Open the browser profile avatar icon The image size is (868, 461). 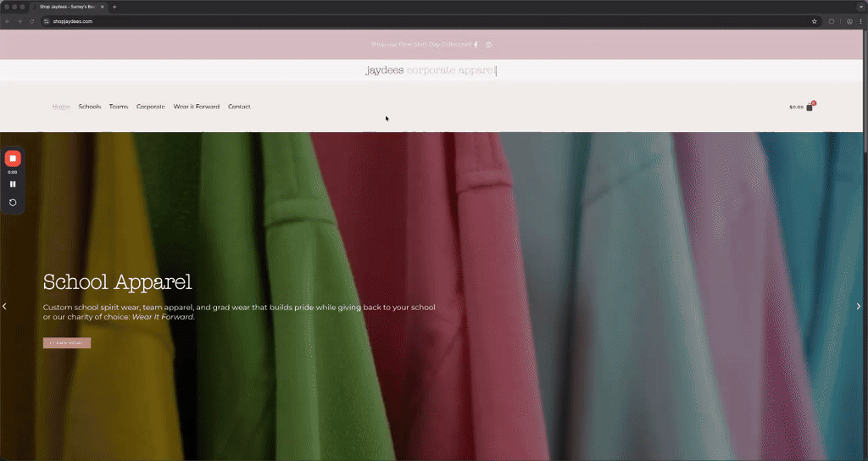point(849,21)
